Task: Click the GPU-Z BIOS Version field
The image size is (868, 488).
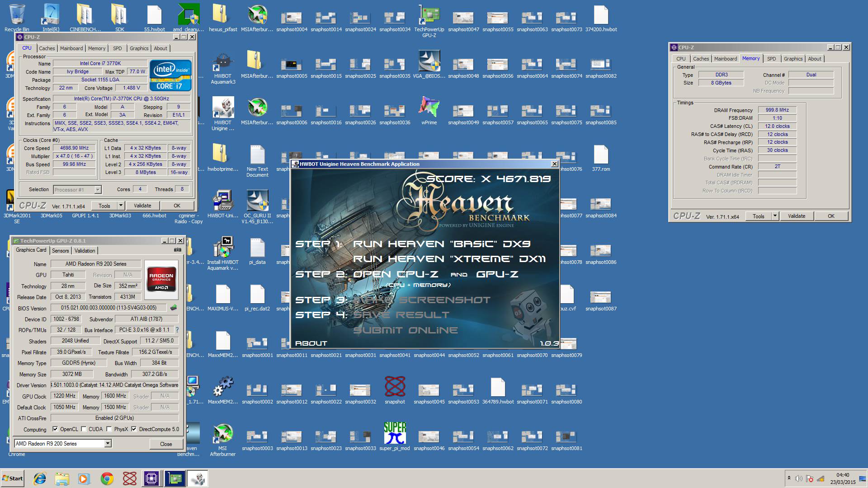Action: 108,308
